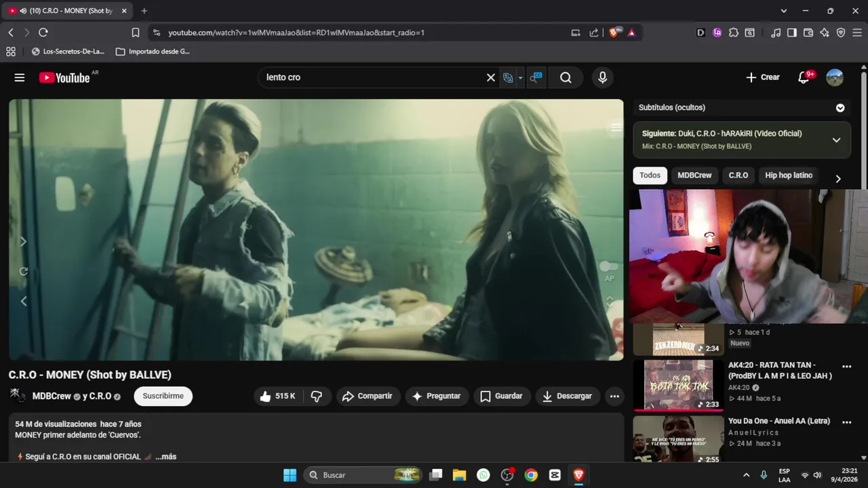The image size is (868, 488).
Task: Open the account avatar menu
Action: (835, 77)
